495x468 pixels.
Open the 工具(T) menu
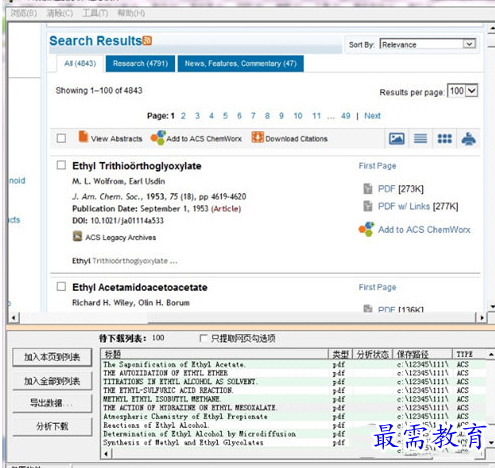click(95, 13)
